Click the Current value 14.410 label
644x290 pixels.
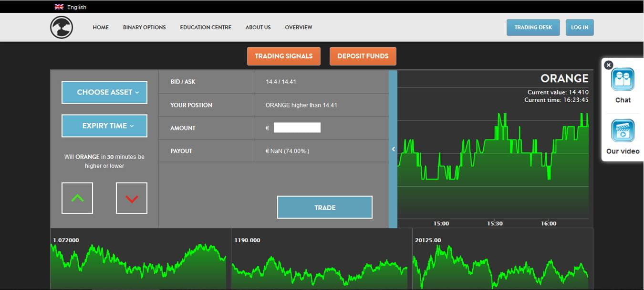tap(558, 92)
